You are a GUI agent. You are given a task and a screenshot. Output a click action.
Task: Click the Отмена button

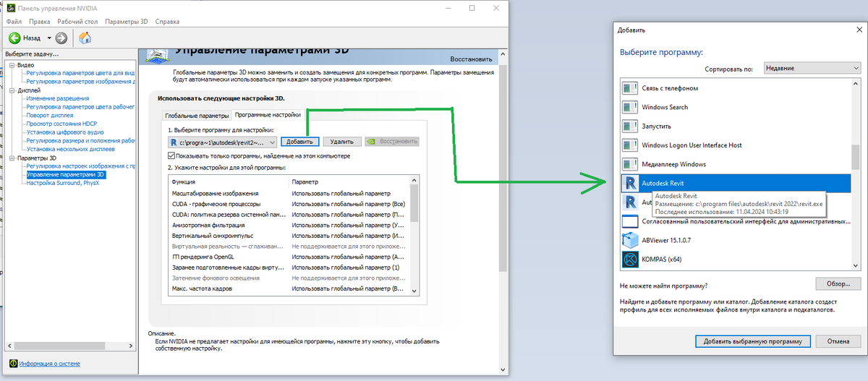(838, 341)
